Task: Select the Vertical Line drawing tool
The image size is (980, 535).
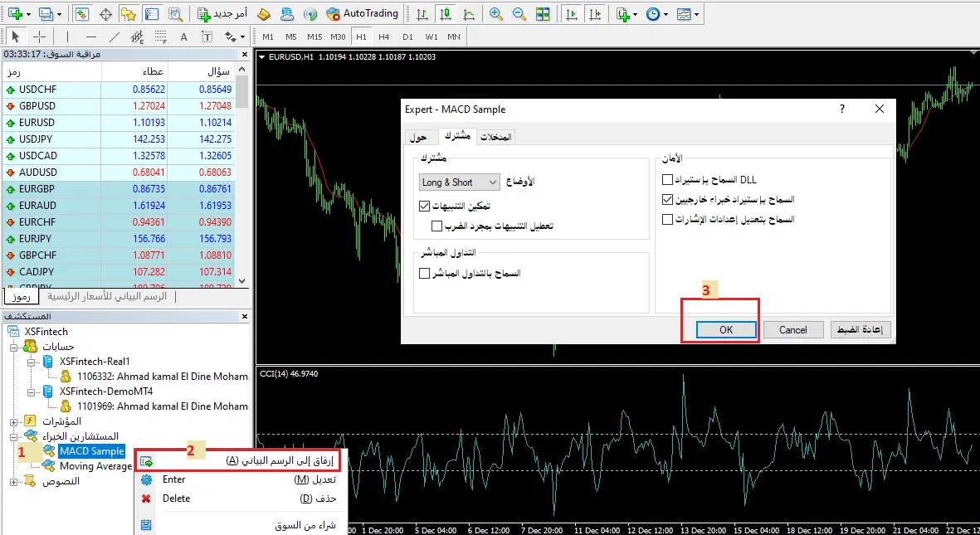Action: [x=67, y=36]
